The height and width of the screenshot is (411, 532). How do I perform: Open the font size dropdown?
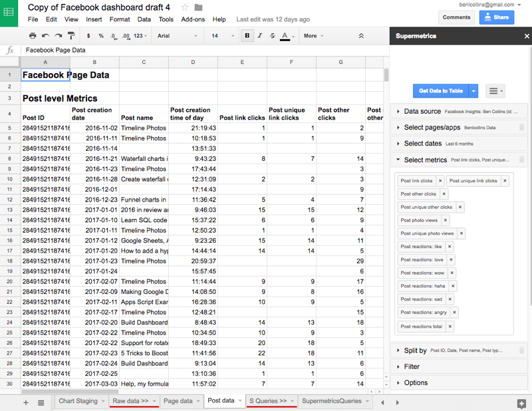click(x=223, y=36)
